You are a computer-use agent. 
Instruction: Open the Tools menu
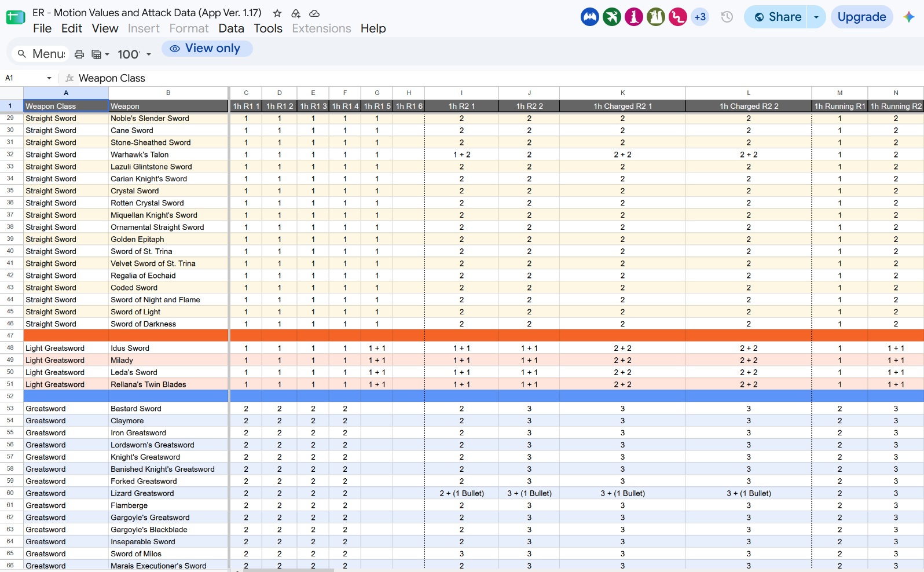tap(268, 28)
